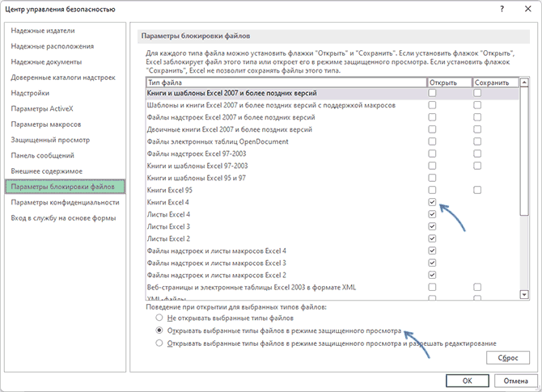The height and width of the screenshot is (392, 542).
Task: Select protected view with editing allowed option
Action: coord(159,344)
